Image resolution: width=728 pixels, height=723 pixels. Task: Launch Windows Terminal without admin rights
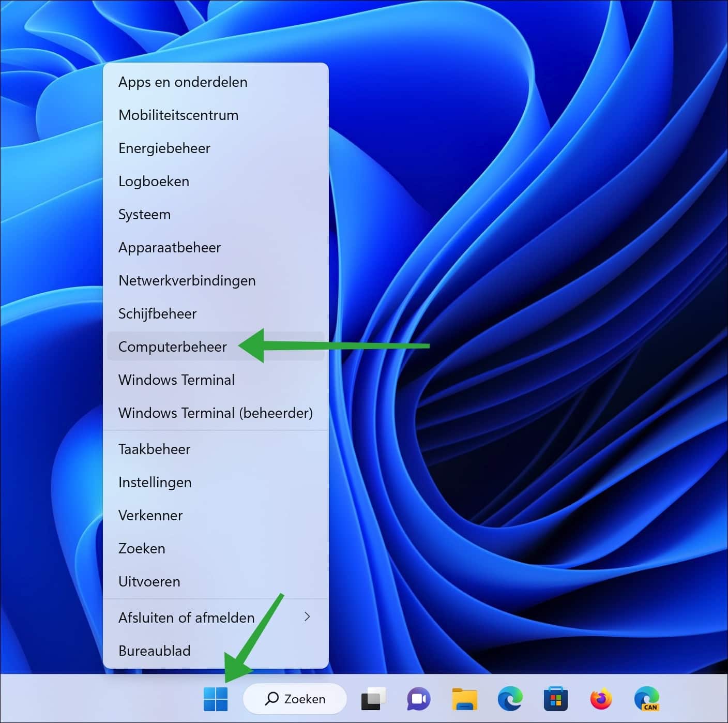(216, 380)
